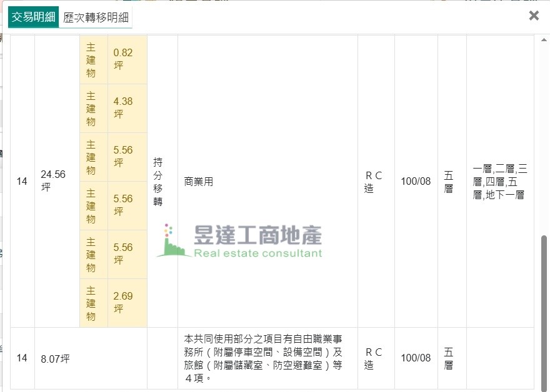Image resolution: width=550 pixels, height=392 pixels.
Task: Click the 8.07坪 shared area cell
Action: click(x=56, y=358)
